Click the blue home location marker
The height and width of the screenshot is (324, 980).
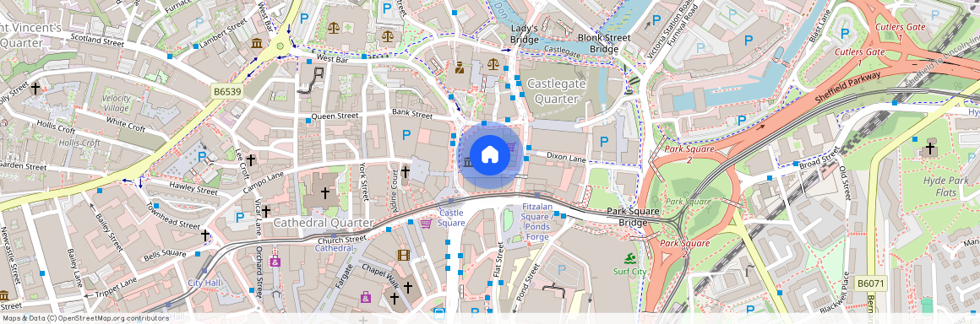[490, 155]
